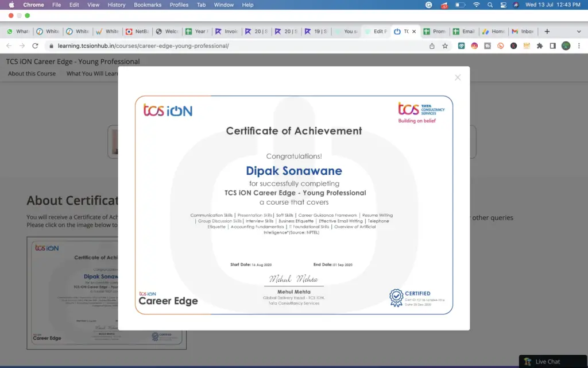Switch to the Email spreadsheet tab

[465, 32]
